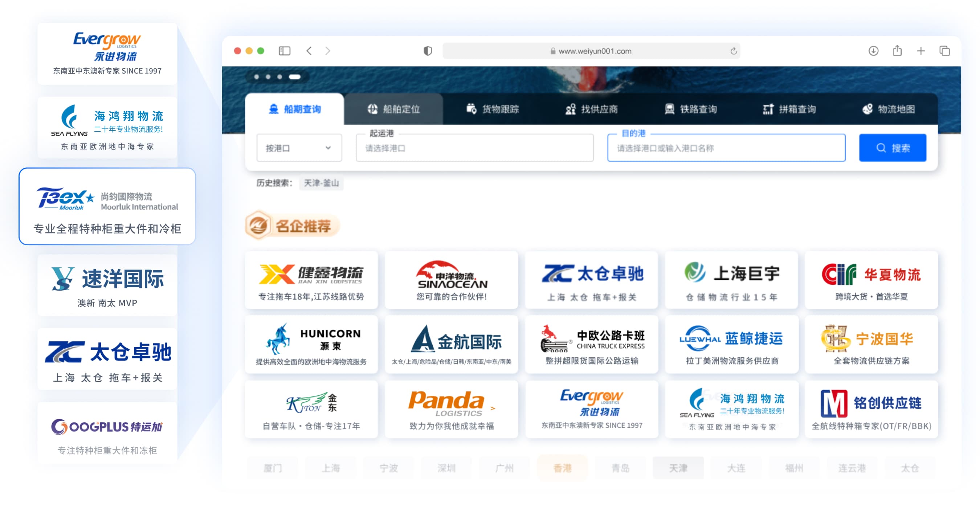Focus the 目的港 destination port field
Viewport: 980px width, 505px height.
[726, 148]
